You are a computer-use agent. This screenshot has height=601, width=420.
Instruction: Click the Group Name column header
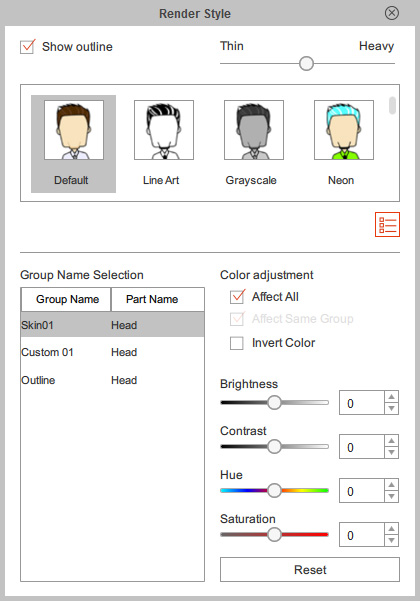click(x=66, y=299)
